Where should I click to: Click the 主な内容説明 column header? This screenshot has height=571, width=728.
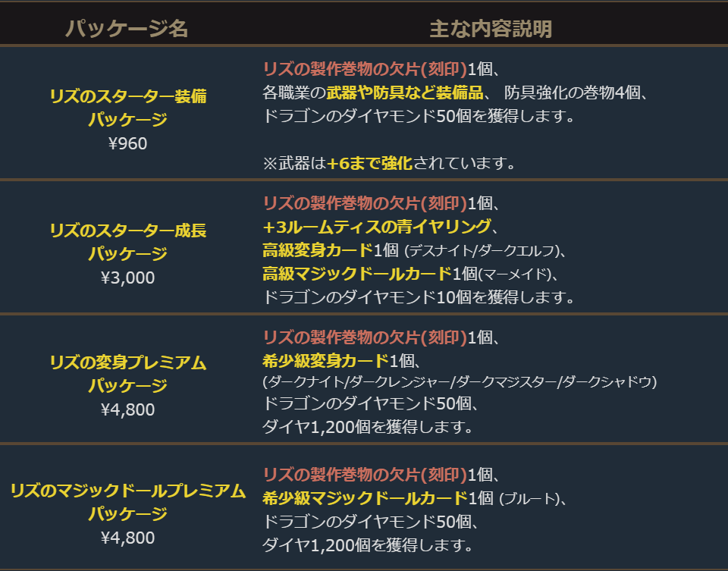[x=491, y=29]
